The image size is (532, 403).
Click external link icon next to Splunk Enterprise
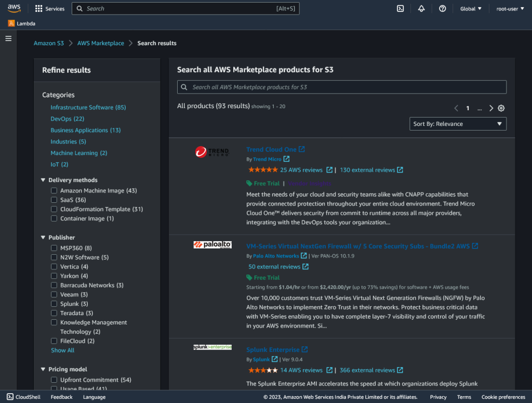click(x=304, y=349)
